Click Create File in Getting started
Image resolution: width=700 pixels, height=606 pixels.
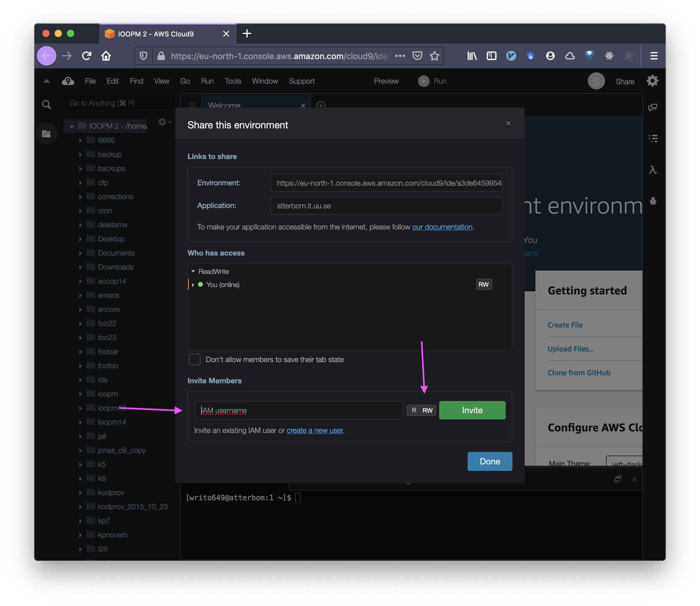[565, 325]
